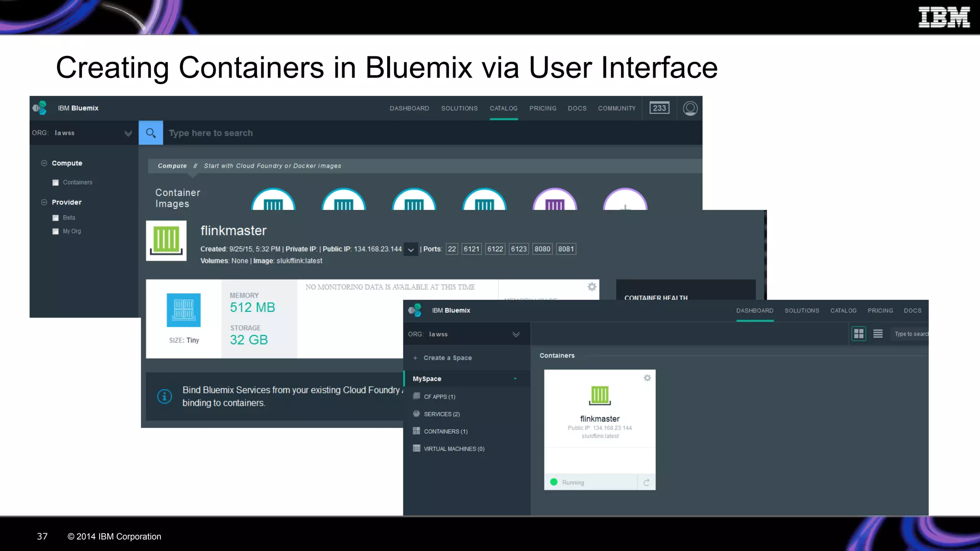Select the purple container image

pos(555,199)
